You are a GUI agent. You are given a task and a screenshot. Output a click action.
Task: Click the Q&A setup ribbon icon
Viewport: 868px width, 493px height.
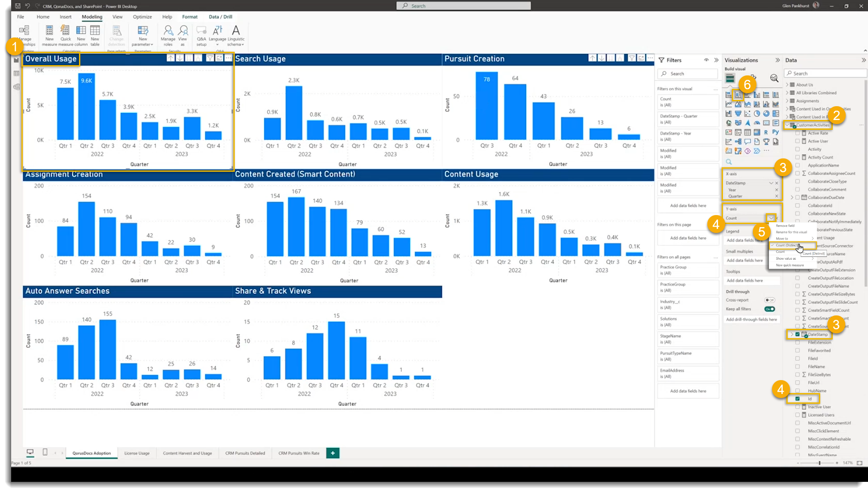(x=201, y=35)
